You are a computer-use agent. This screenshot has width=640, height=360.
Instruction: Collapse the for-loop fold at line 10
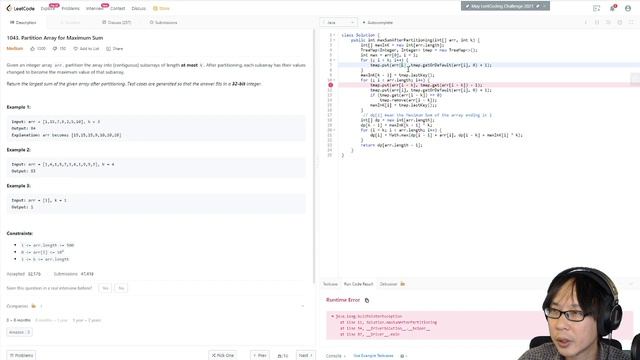[335, 80]
